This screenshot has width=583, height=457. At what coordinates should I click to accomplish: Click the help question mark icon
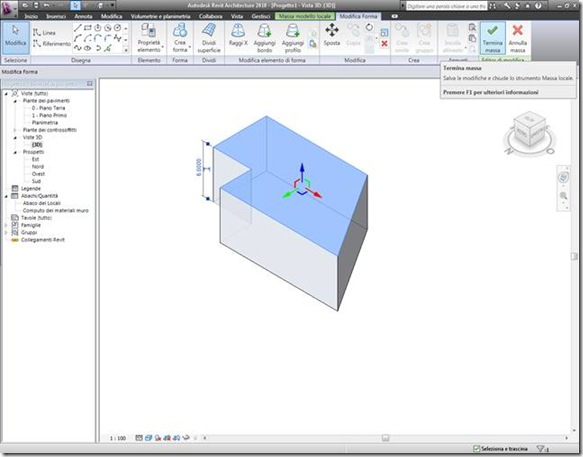tap(538, 6)
